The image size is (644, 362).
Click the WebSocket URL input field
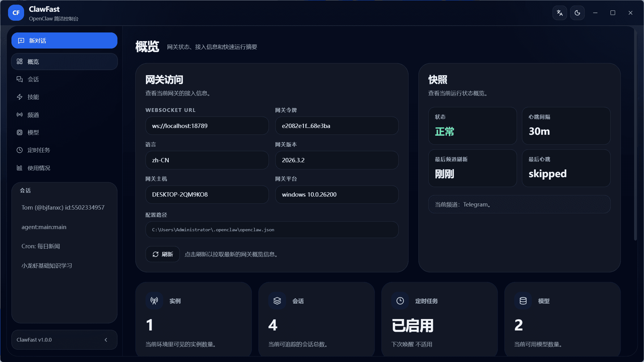207,126
